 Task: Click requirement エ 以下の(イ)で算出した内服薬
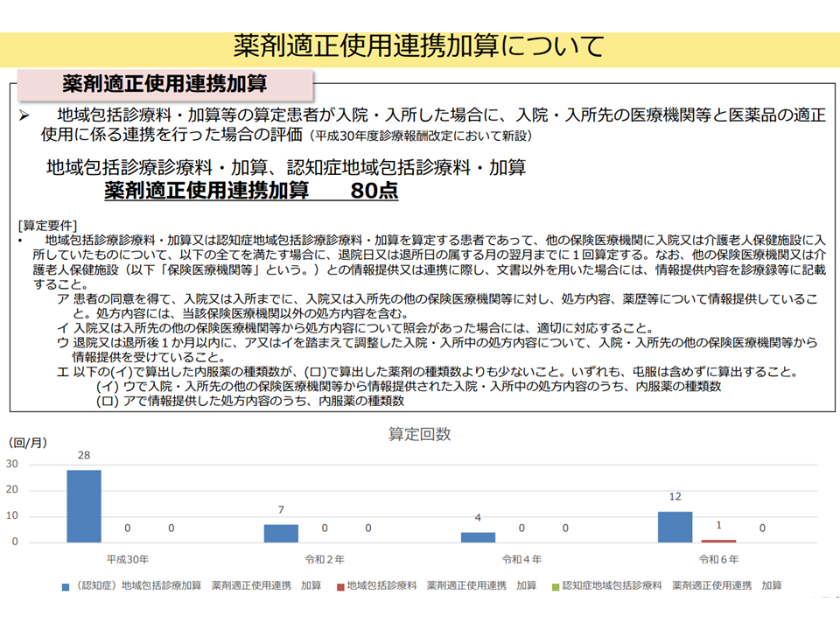pyautogui.click(x=428, y=372)
